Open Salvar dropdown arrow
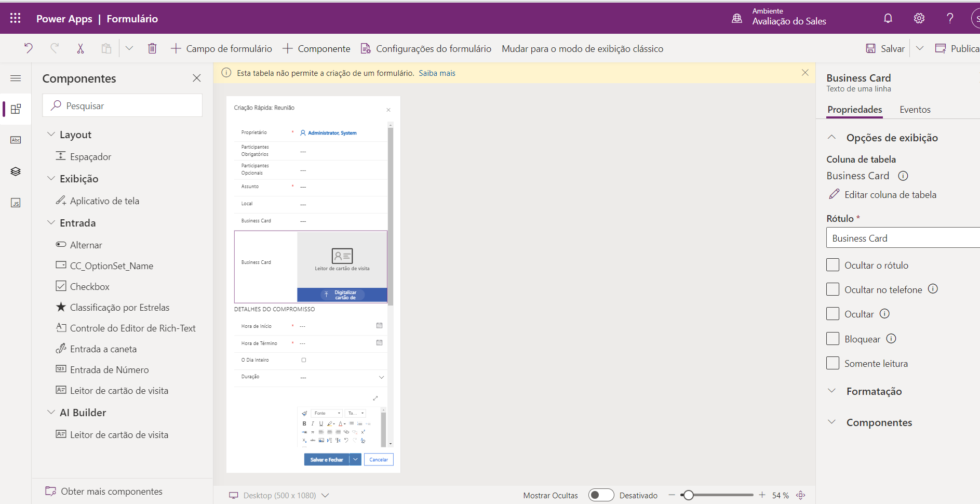This screenshot has width=980, height=504. pyautogui.click(x=920, y=48)
